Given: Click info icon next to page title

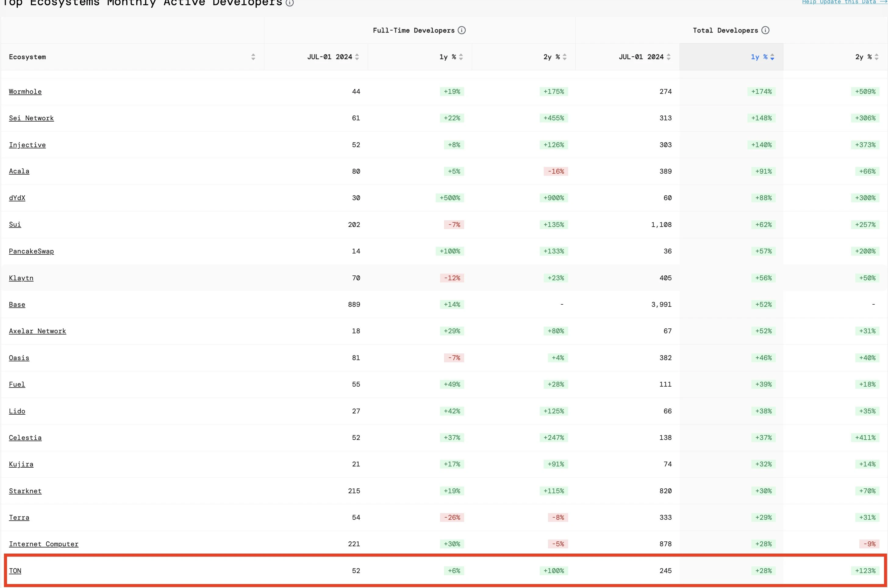Looking at the screenshot, I should tap(289, 3).
